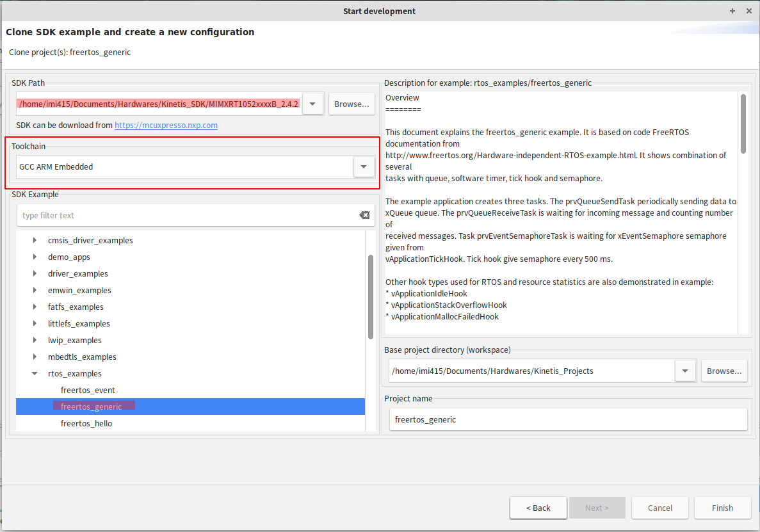Click the Project name text field

[x=568, y=420]
